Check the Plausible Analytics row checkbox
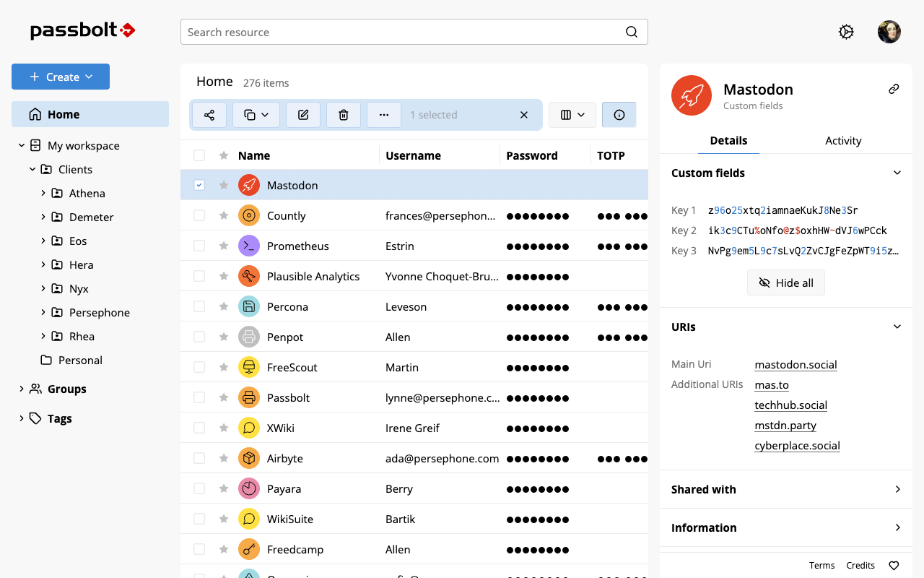 point(199,276)
